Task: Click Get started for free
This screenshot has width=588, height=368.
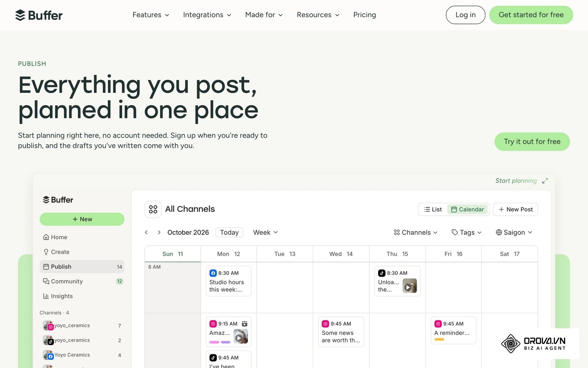Action: tap(531, 15)
